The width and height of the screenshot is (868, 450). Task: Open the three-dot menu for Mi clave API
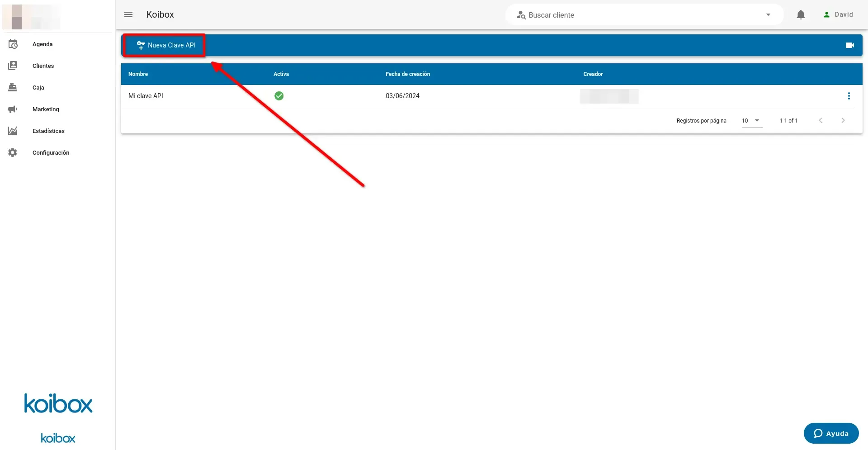[x=849, y=96]
